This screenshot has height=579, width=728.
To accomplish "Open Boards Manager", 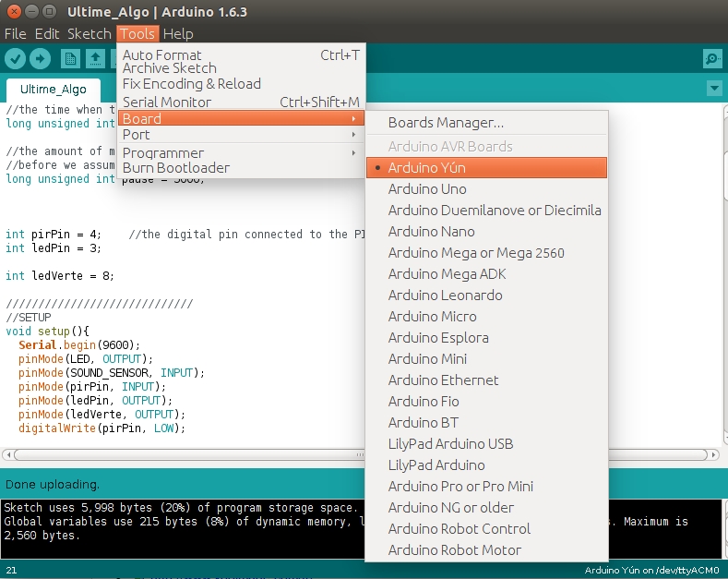I will click(446, 123).
